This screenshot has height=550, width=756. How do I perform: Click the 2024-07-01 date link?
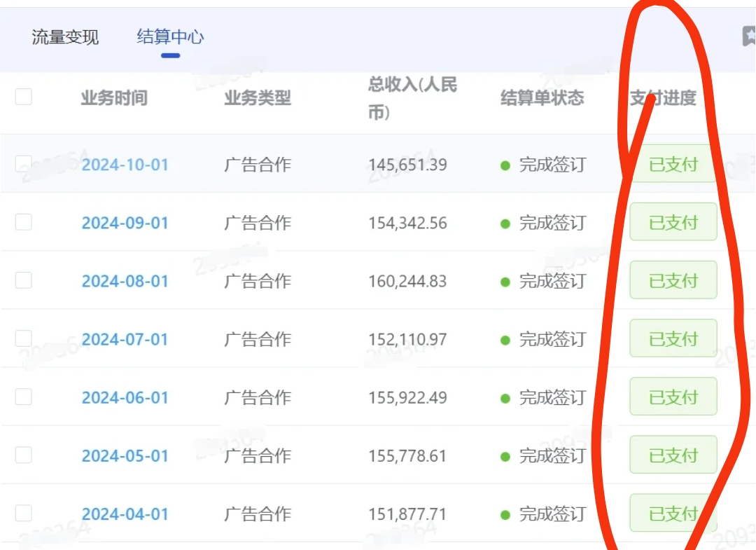(x=125, y=340)
